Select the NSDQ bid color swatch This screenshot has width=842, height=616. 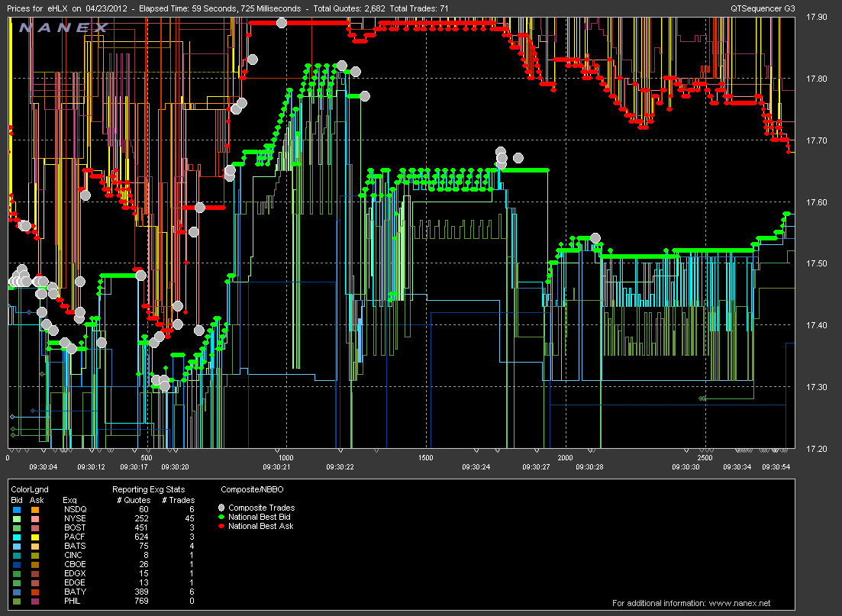click(17, 508)
